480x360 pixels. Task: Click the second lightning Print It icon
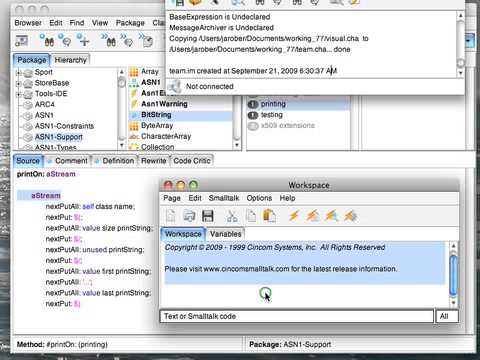[x=312, y=216]
